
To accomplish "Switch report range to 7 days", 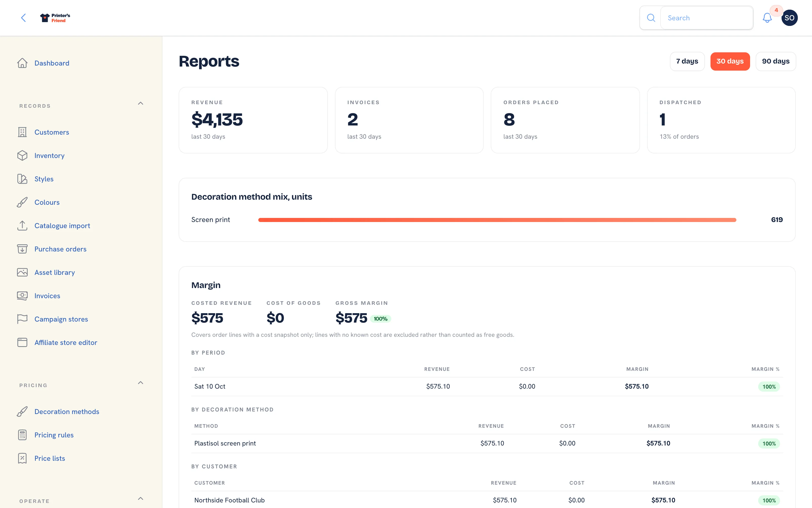I will [x=687, y=61].
